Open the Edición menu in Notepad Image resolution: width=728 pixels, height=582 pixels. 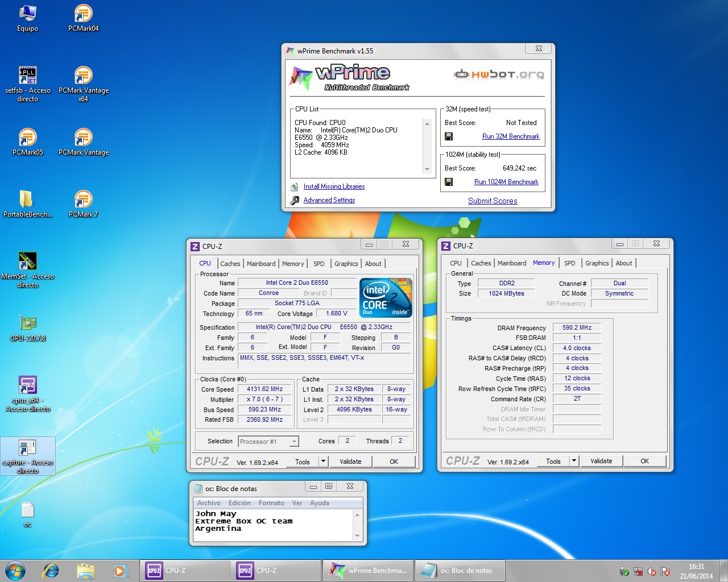point(239,503)
